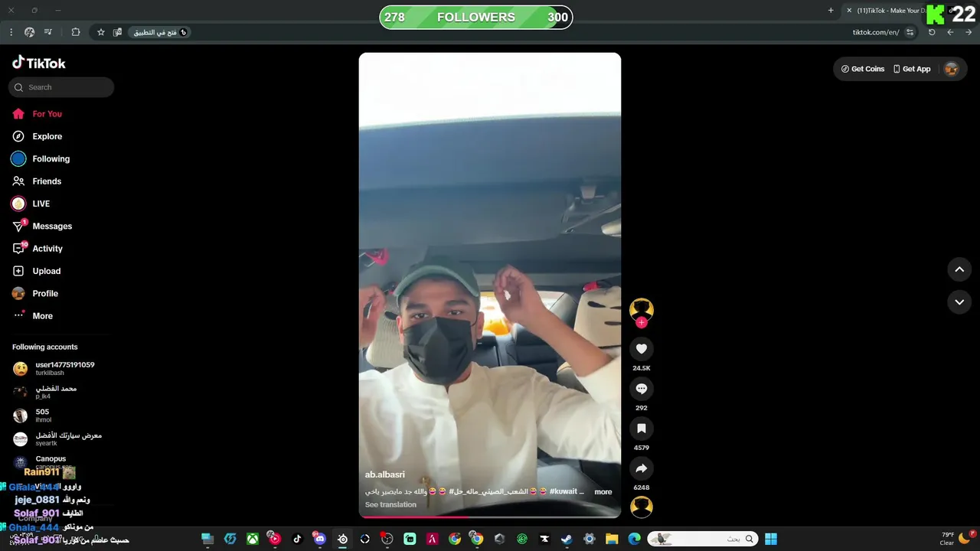Viewport: 980px width, 551px height.
Task: Open a new browser tab
Action: 831,11
